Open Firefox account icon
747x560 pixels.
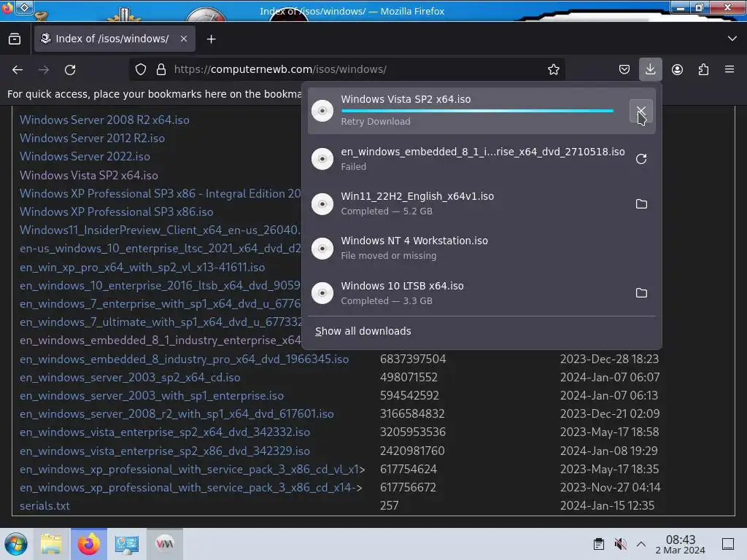tap(677, 69)
